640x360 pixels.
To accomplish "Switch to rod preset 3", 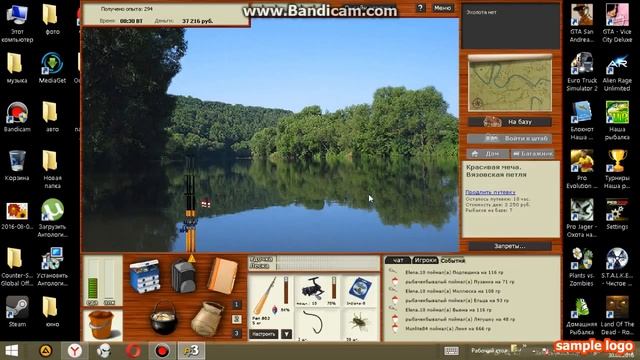I will 236,333.
